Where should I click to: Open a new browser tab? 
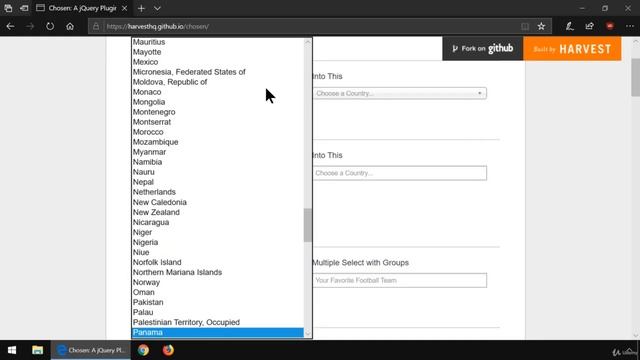pyautogui.click(x=141, y=8)
